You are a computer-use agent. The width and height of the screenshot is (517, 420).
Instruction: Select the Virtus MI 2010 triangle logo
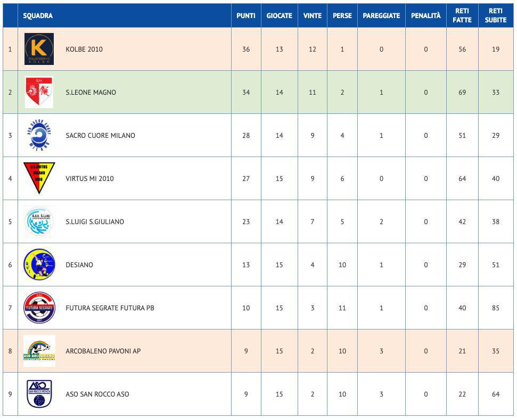39,177
